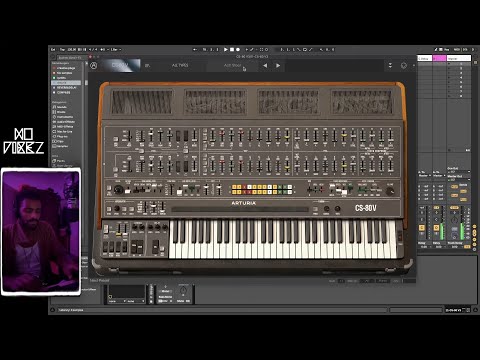480x360 pixels.
Task: Open the Master Out routing dropdown
Action: click(x=459, y=180)
